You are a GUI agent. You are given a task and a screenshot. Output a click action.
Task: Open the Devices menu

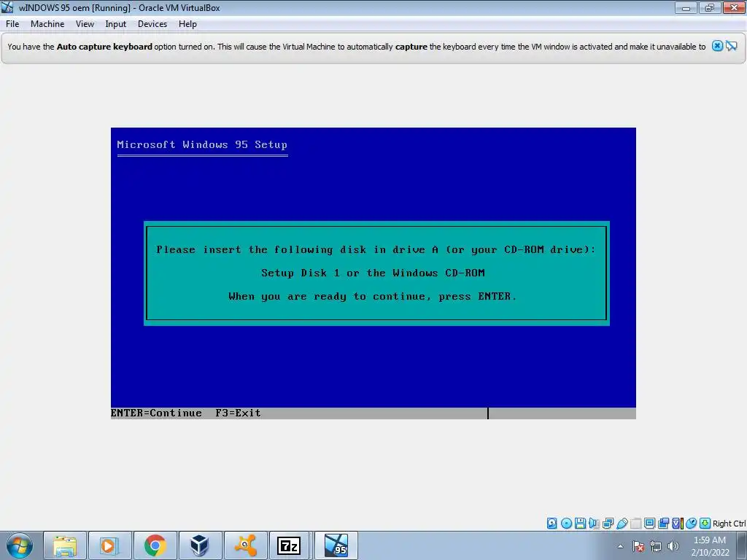(152, 24)
